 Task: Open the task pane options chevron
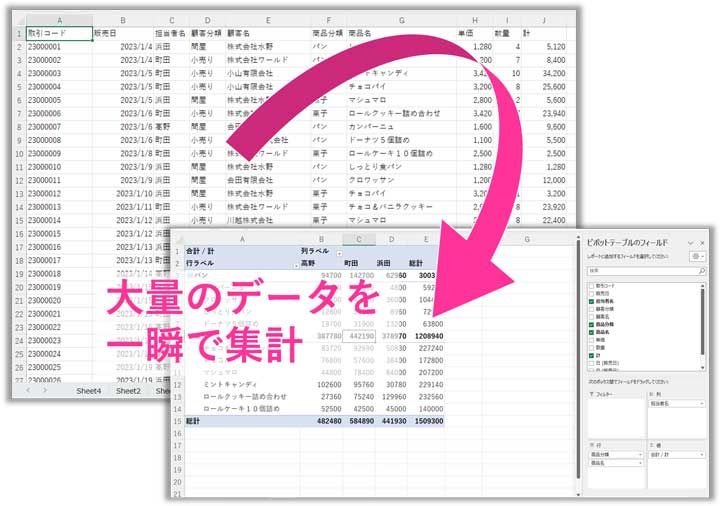pyautogui.click(x=690, y=243)
